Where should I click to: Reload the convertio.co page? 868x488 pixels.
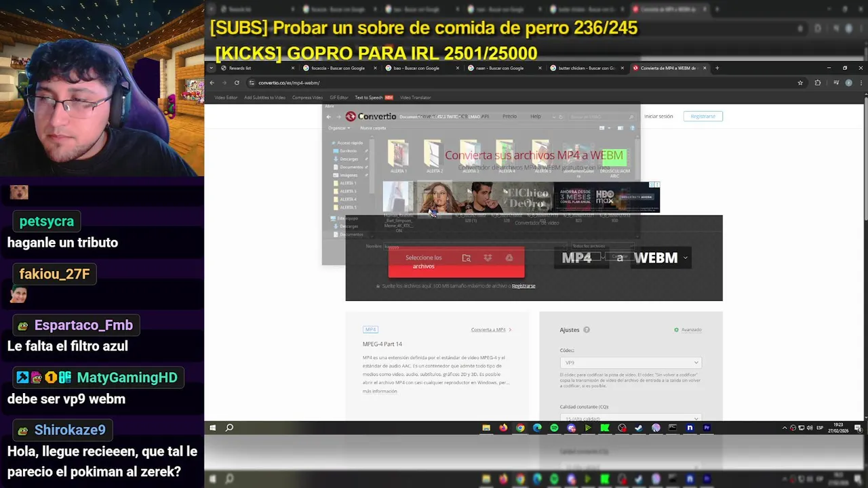237,83
